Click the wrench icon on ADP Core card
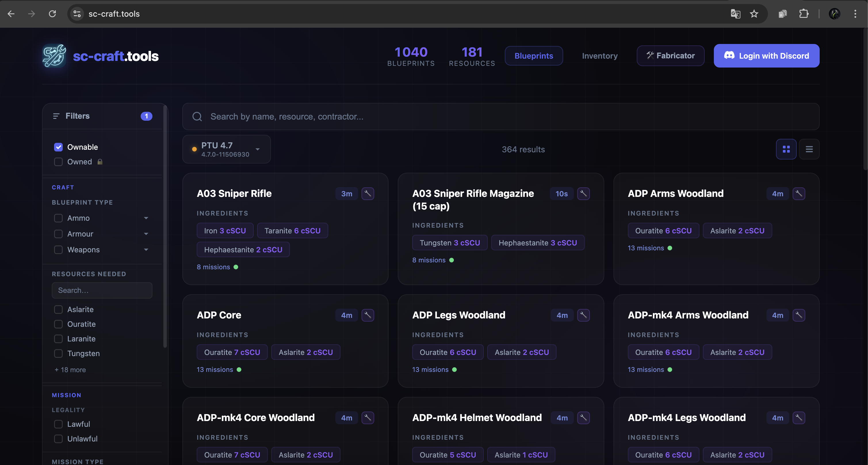Image resolution: width=868 pixels, height=465 pixels. tap(368, 315)
